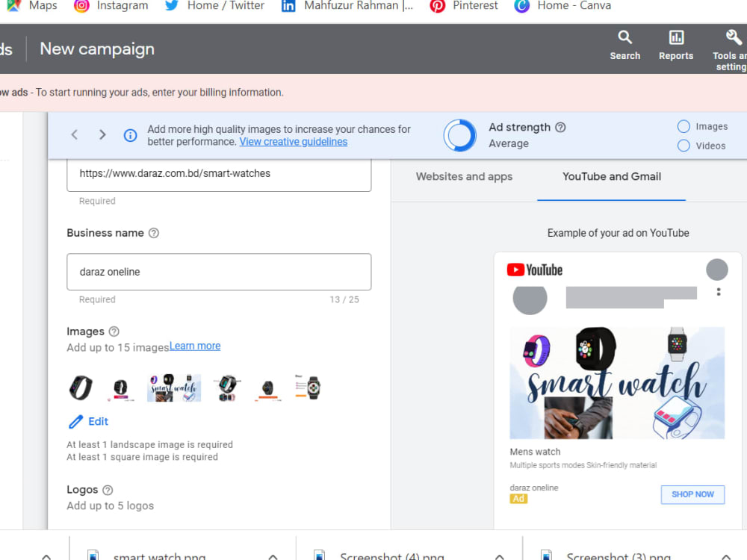
Task: Open View creative guidelines link
Action: [293, 141]
